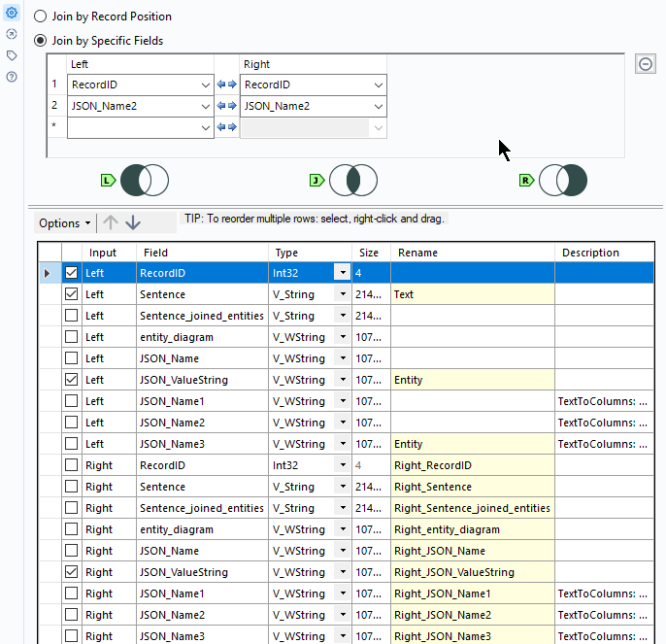The image size is (666, 644).
Task: Click the Help question mark icon
Action: click(x=12, y=77)
